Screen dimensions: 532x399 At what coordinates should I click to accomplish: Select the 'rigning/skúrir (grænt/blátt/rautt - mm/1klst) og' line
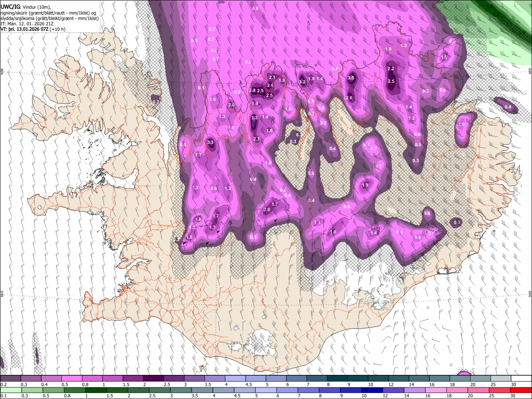pos(48,12)
